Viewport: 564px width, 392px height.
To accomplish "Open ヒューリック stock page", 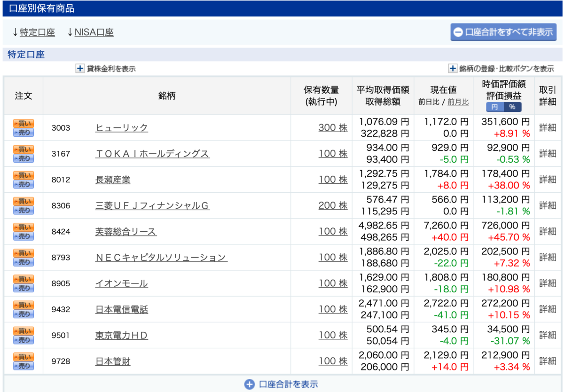I will pos(121,128).
